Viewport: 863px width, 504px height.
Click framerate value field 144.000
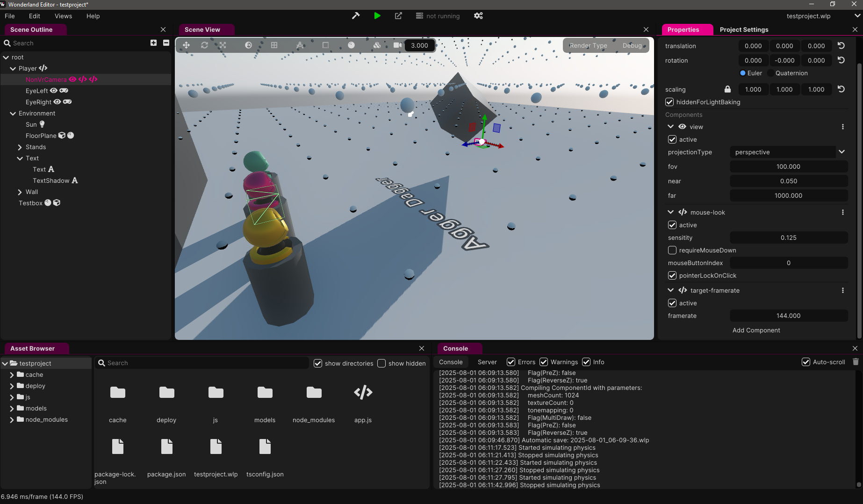point(789,316)
